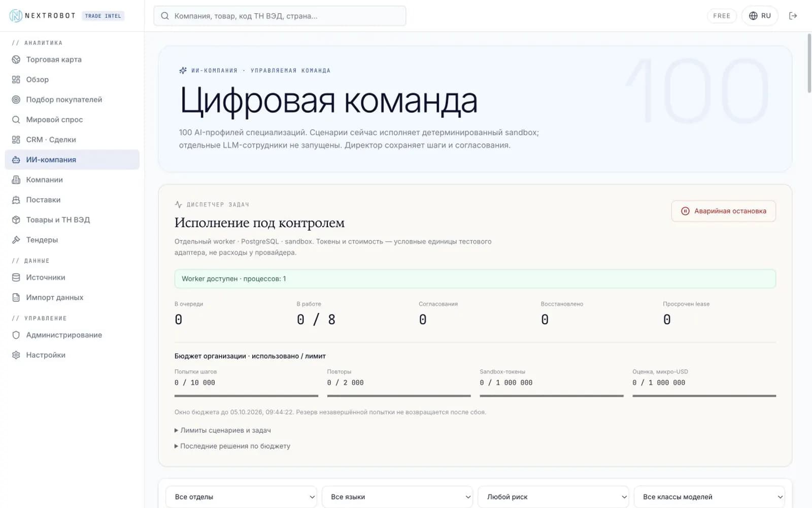812x508 pixels.
Task: Click the Настройки gear icon
Action: tap(16, 355)
